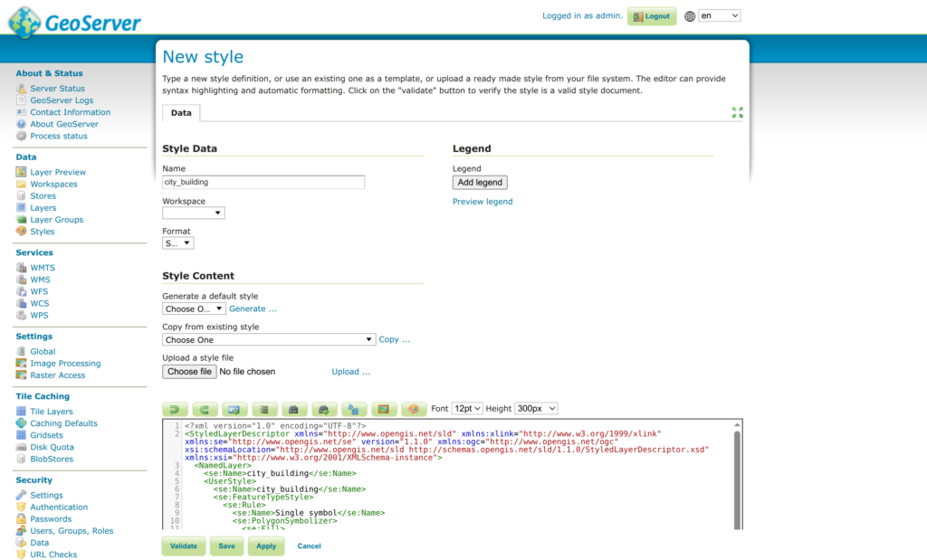Click the style Name input field
Image resolution: width=927 pixels, height=560 pixels.
263,182
